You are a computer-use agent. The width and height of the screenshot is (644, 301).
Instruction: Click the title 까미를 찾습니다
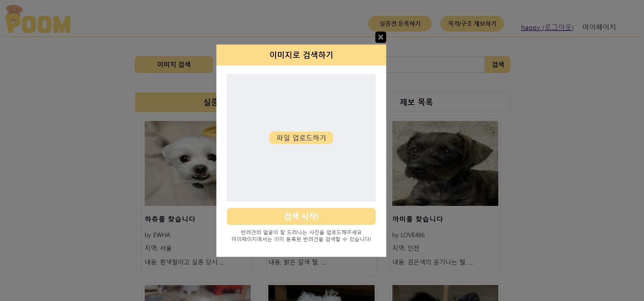coord(418,219)
